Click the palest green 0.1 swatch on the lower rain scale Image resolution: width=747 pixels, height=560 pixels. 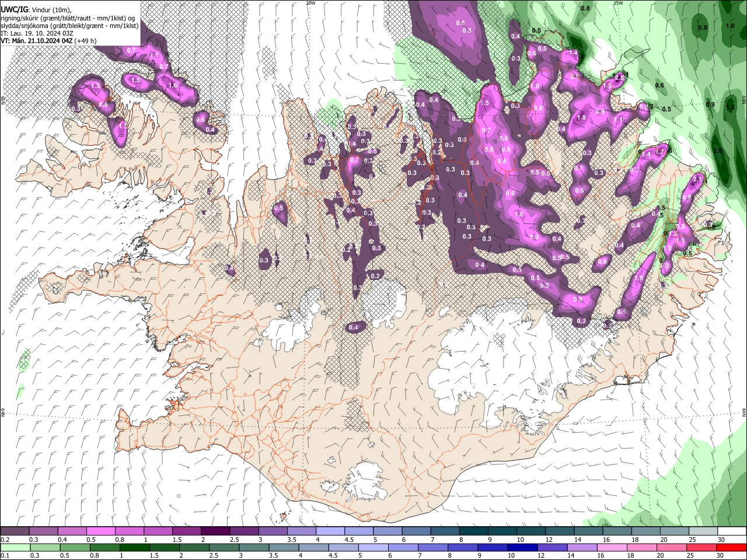point(15,547)
